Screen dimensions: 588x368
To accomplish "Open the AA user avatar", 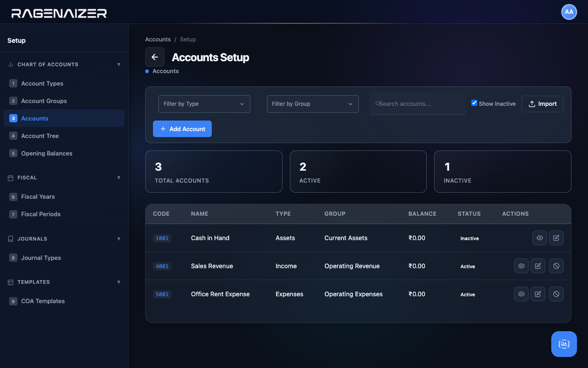I will click(569, 12).
